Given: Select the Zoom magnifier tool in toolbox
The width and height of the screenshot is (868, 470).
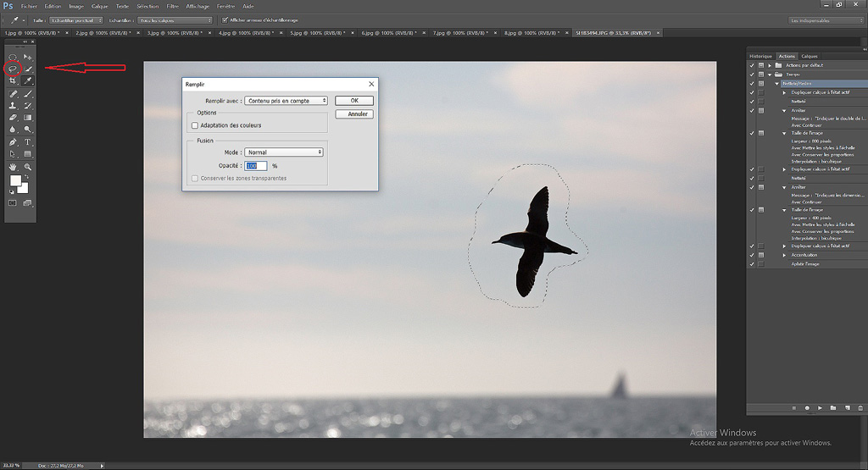Looking at the screenshot, I should 28,167.
